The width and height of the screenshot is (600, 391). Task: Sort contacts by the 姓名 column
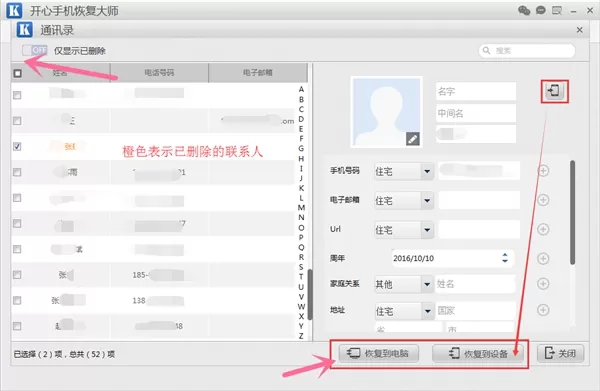(x=60, y=73)
